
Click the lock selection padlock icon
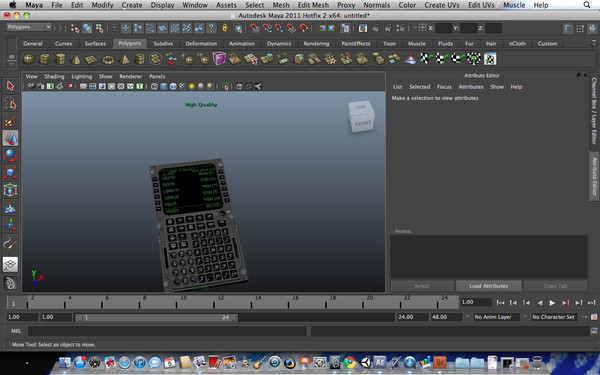(225, 28)
